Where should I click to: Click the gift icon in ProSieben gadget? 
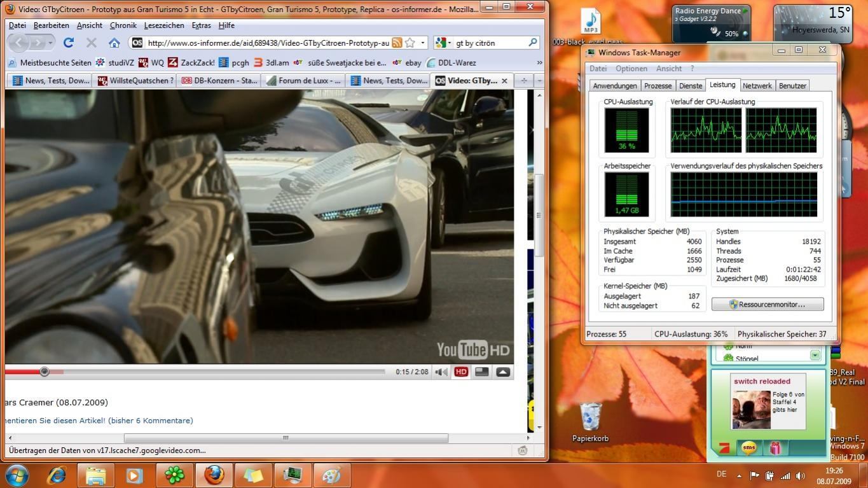pos(775,448)
